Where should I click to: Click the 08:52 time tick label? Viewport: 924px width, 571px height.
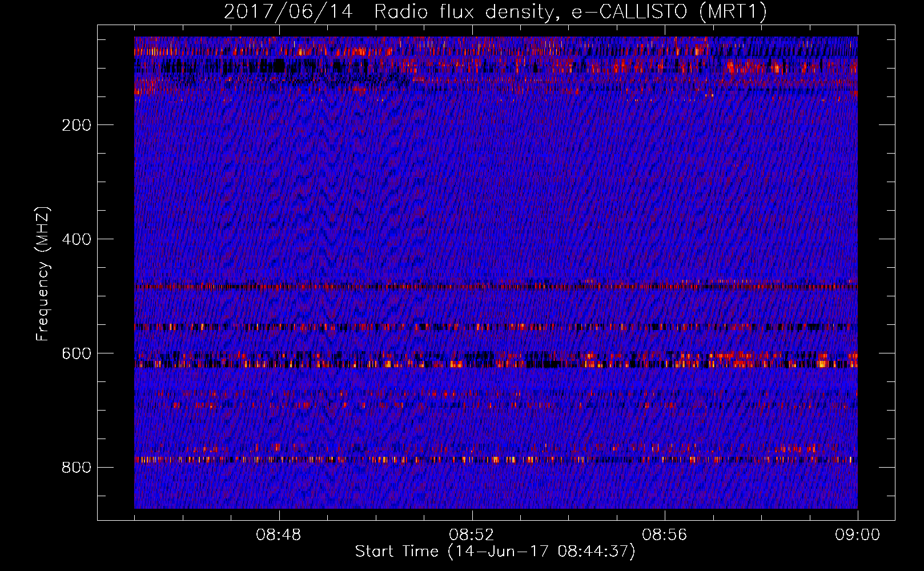coord(472,535)
